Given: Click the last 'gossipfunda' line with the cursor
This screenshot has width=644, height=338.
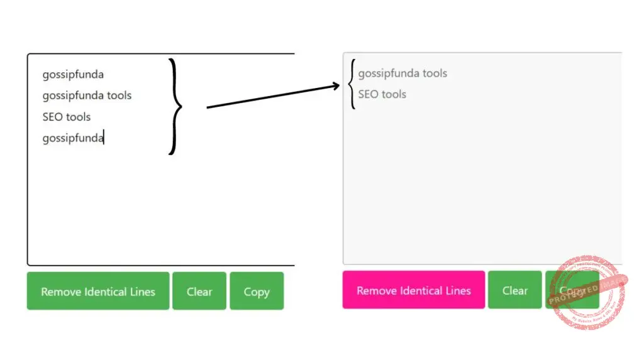Looking at the screenshot, I should [x=72, y=138].
